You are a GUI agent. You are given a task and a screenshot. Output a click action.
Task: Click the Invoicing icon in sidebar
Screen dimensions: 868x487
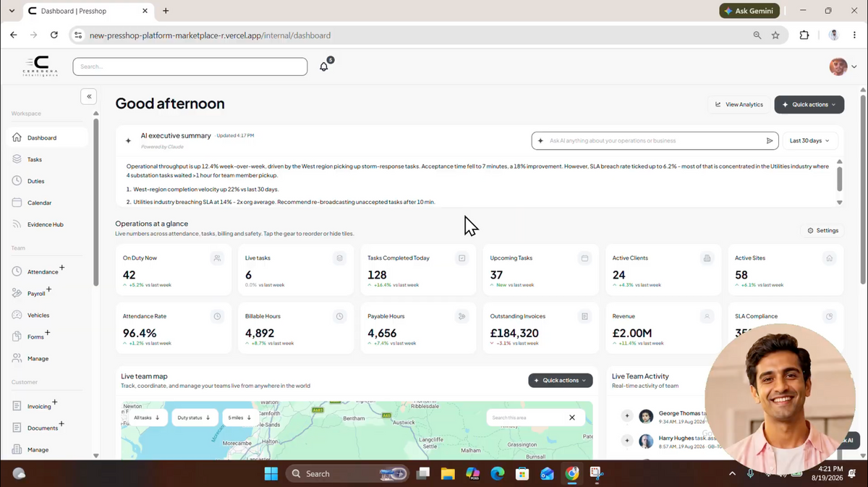tap(17, 406)
